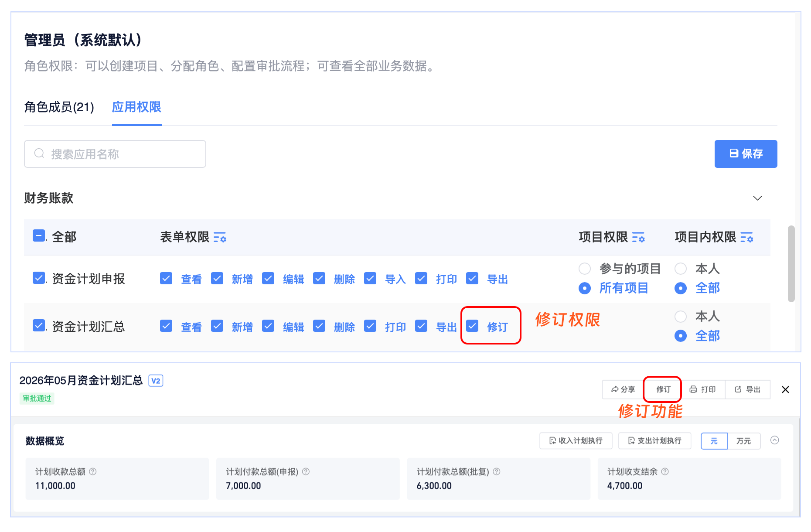811x532 pixels.
Task: Toggle the 全部 select-all checkbox
Action: point(39,236)
